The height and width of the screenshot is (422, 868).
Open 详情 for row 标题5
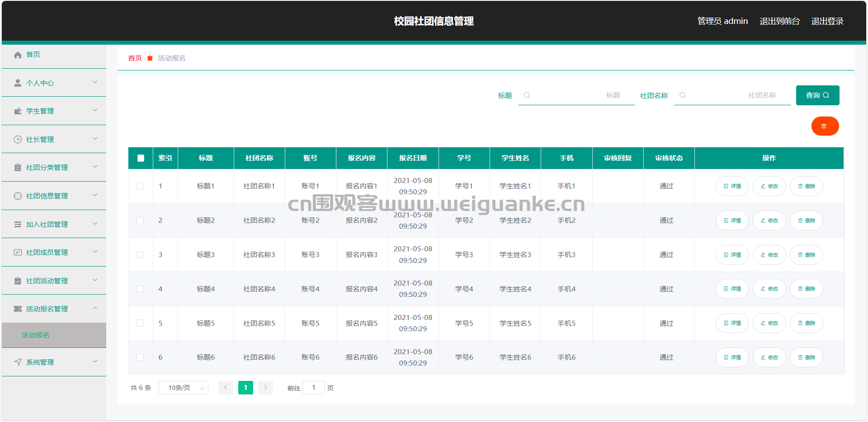732,323
